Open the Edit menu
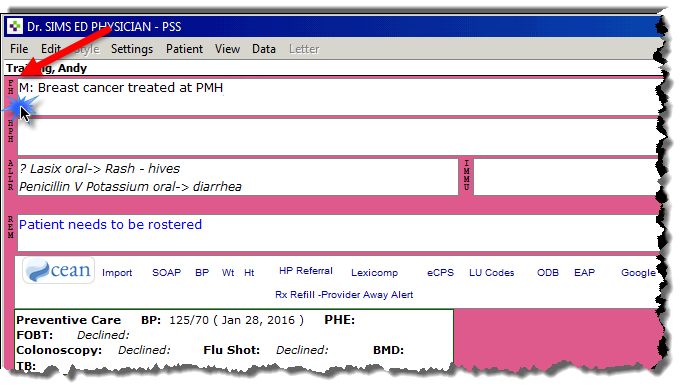698x391 pixels. pyautogui.click(x=51, y=49)
